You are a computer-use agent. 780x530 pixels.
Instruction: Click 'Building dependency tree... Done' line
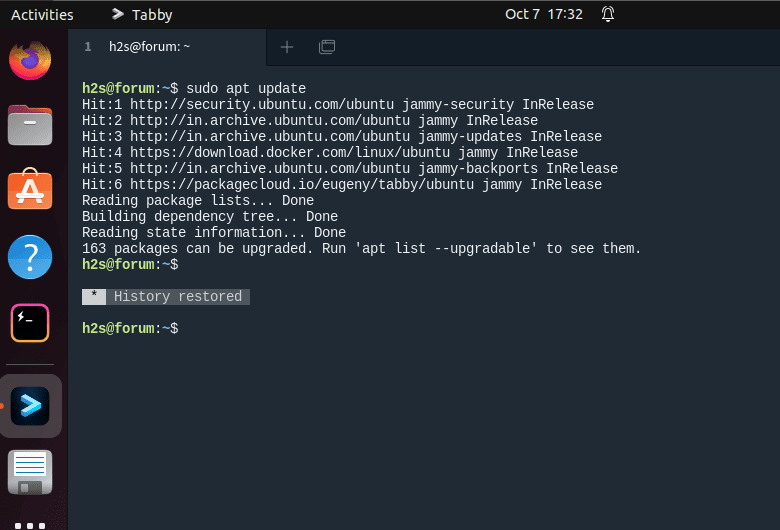[210, 216]
